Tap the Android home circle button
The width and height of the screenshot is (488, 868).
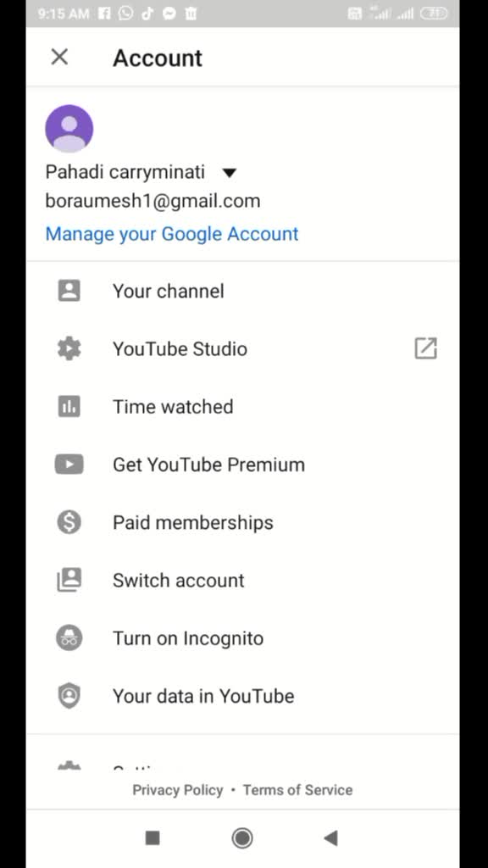[241, 838]
